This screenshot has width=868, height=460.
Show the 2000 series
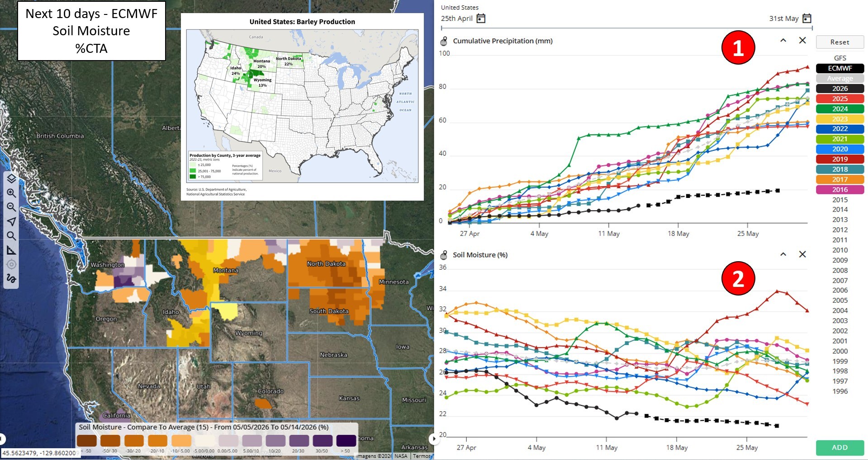pyautogui.click(x=840, y=351)
